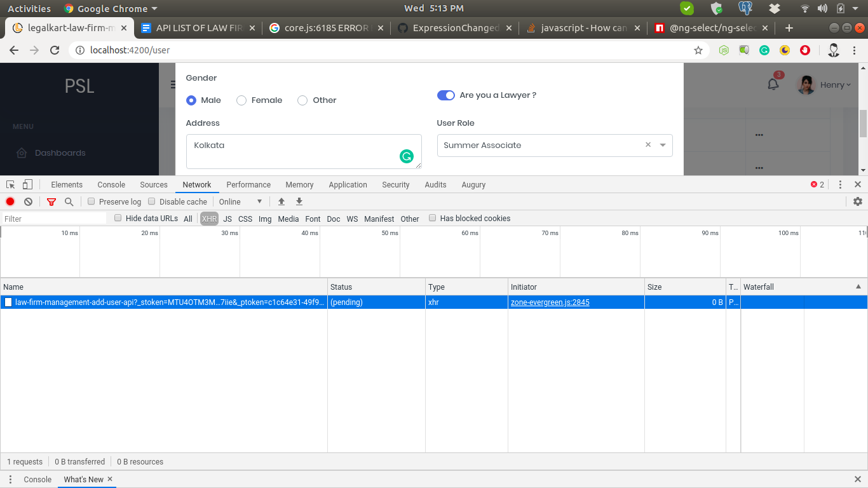Click the inspect element picker icon
The image size is (868, 488).
click(x=11, y=184)
